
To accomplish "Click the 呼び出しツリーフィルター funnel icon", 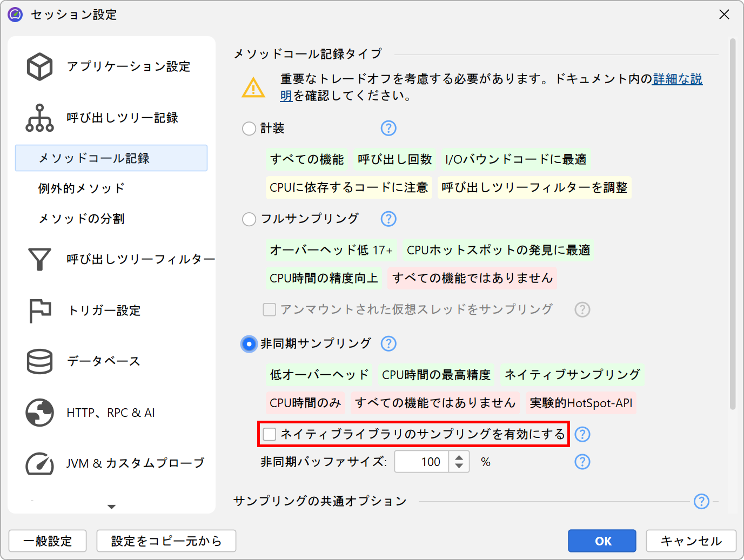I will pyautogui.click(x=40, y=259).
